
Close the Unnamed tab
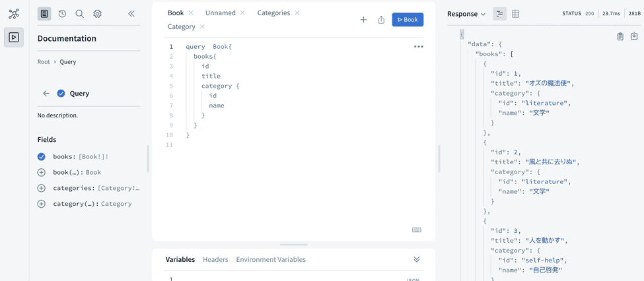click(x=242, y=13)
